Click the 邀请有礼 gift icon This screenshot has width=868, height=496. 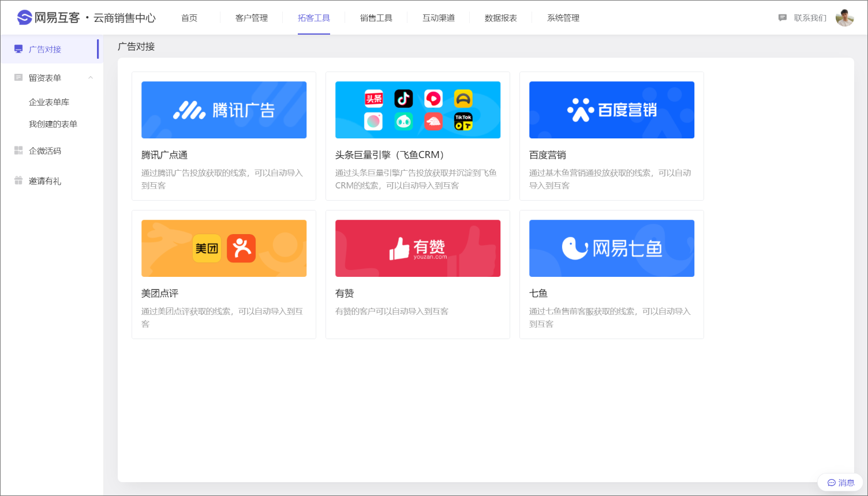pyautogui.click(x=18, y=181)
